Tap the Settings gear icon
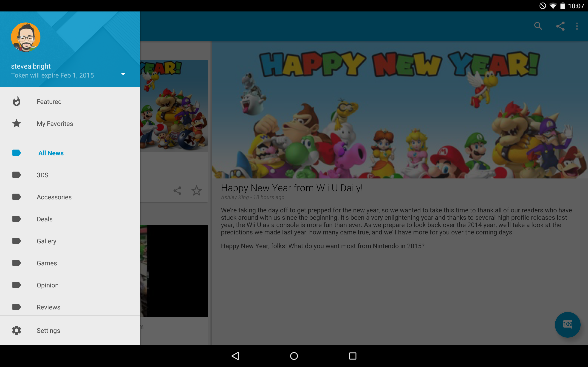This screenshot has height=367, width=588. pyautogui.click(x=17, y=330)
